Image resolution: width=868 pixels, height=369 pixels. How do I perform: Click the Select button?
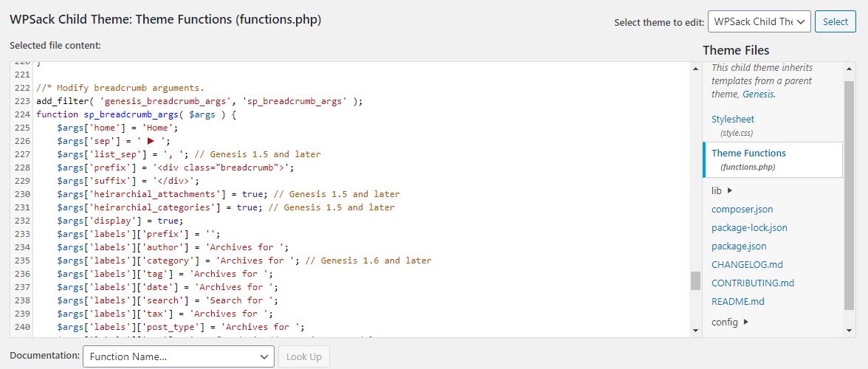[835, 21]
